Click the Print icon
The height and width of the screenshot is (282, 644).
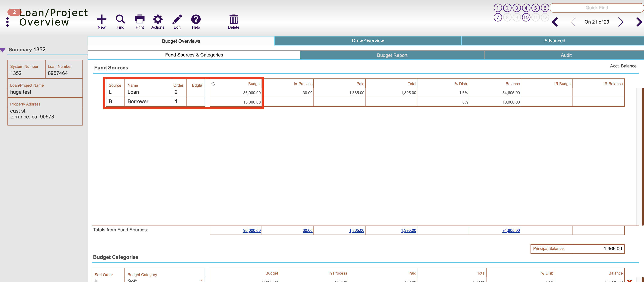[x=140, y=19]
